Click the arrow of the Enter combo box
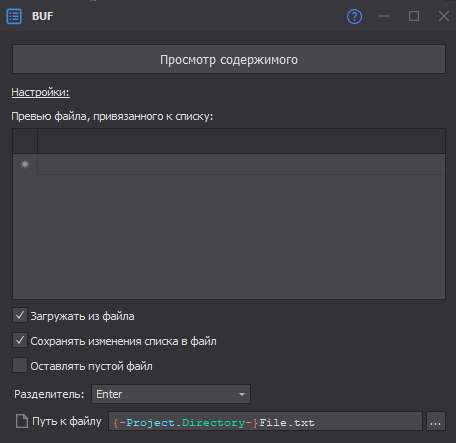Viewport: 456px width, 443px height. [x=242, y=394]
